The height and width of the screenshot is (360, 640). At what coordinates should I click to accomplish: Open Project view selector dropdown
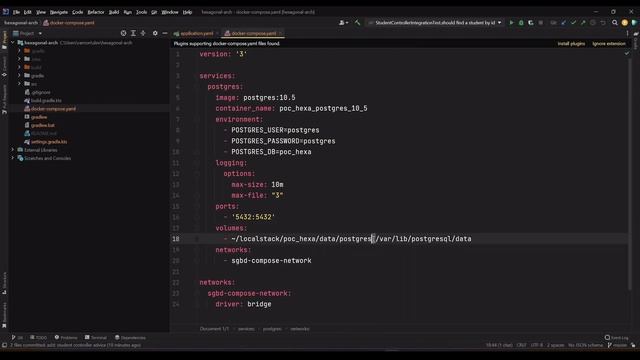click(27, 33)
